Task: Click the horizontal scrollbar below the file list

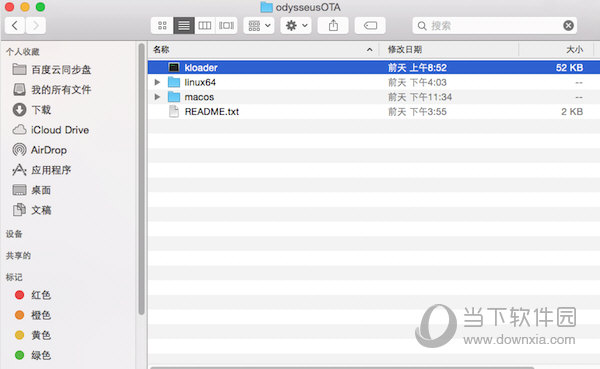Action: point(342,367)
